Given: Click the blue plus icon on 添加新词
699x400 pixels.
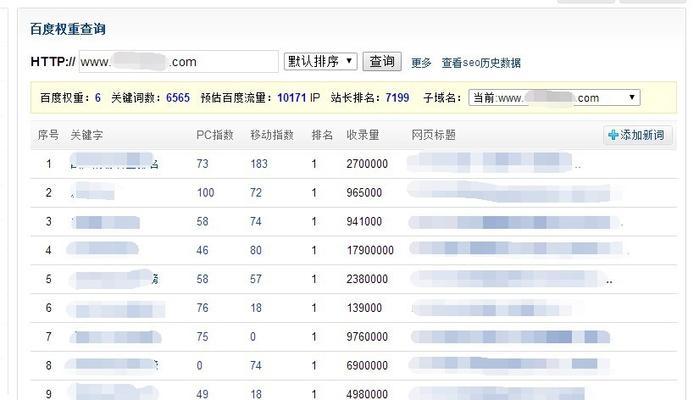Looking at the screenshot, I should [613, 135].
